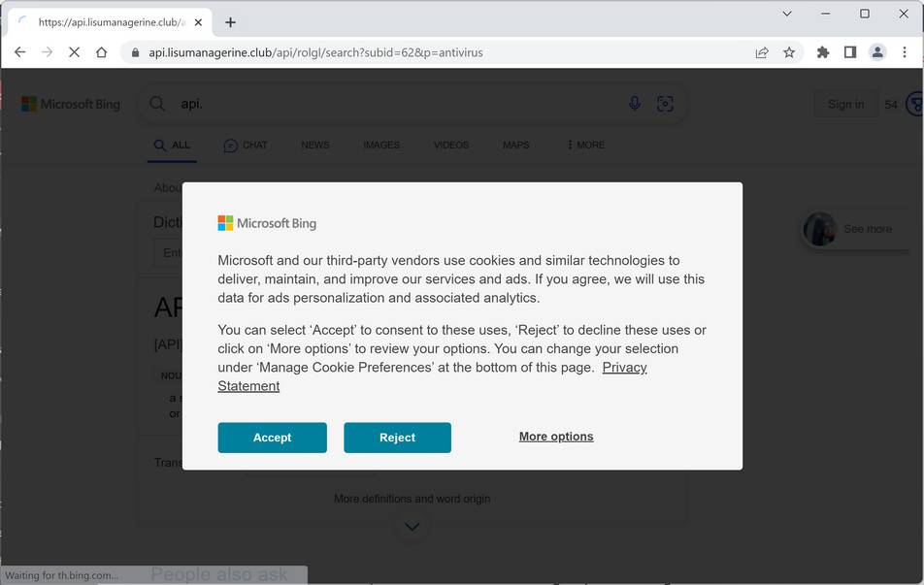Switch to the VIDEOS tab
Viewport: 924px width, 585px height.
click(451, 145)
